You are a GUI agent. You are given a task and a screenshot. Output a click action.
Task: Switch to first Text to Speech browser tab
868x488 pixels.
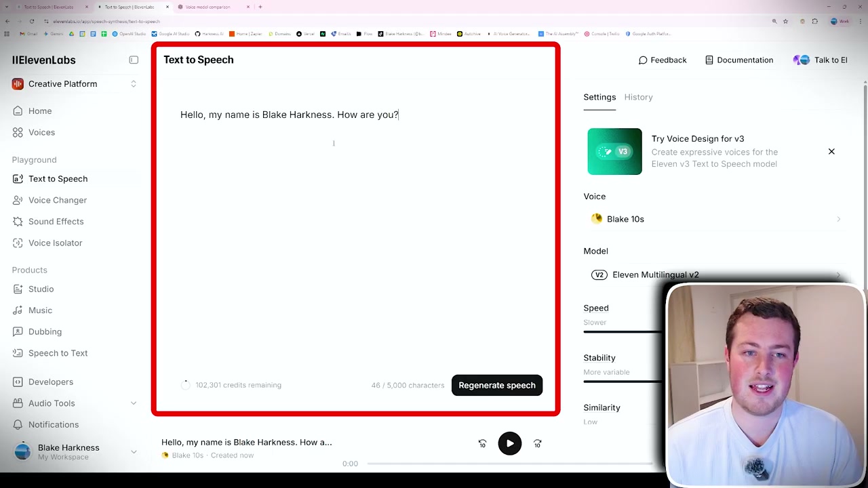[x=49, y=7]
